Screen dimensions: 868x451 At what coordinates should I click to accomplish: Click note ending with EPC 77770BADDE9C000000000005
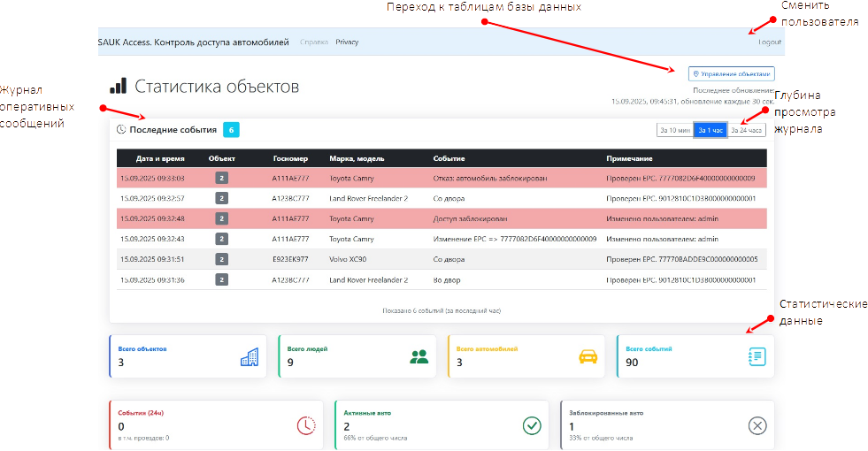pyautogui.click(x=682, y=259)
